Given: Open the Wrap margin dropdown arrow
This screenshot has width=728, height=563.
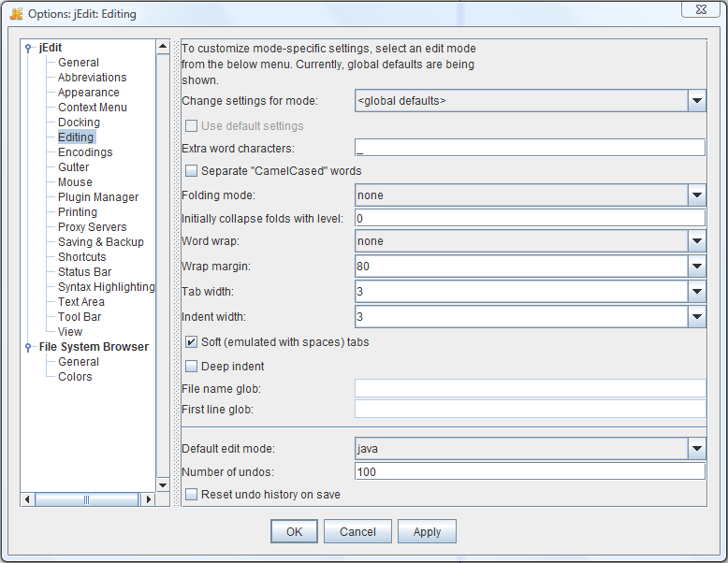Looking at the screenshot, I should click(x=696, y=267).
